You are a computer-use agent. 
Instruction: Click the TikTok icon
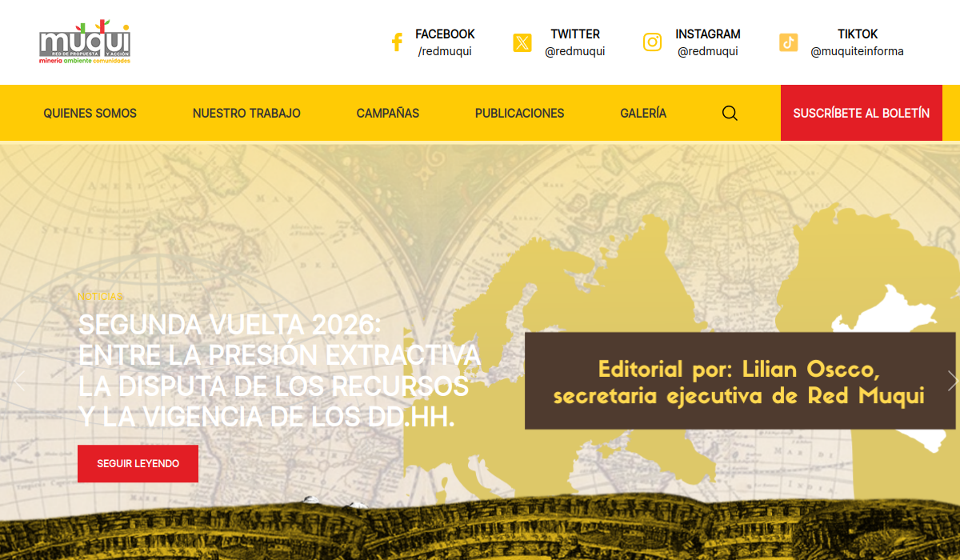pos(789,42)
